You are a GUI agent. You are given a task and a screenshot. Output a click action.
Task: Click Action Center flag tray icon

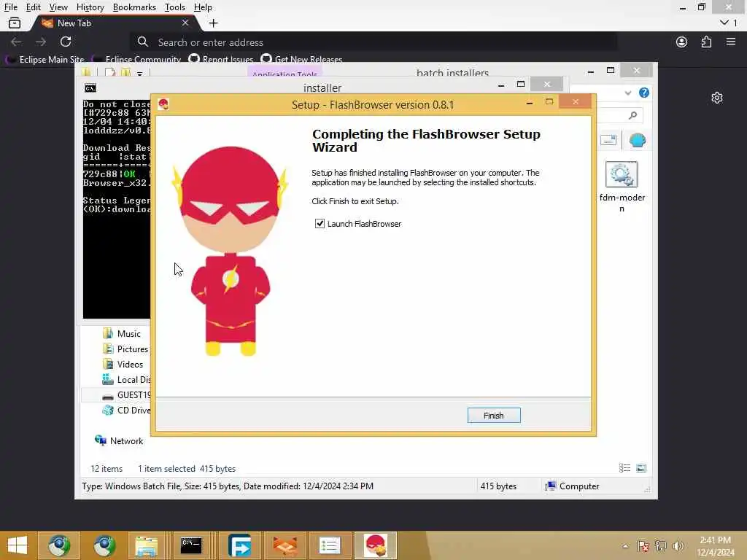(x=643, y=546)
